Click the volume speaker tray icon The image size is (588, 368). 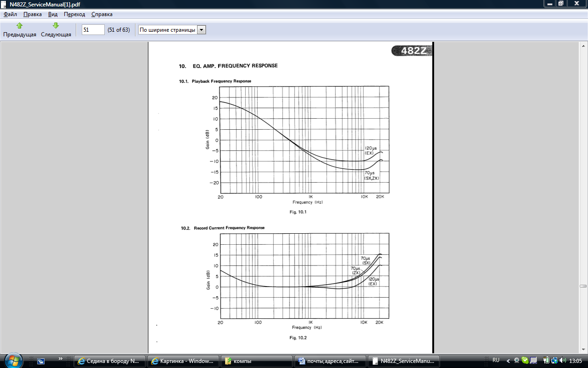point(563,360)
